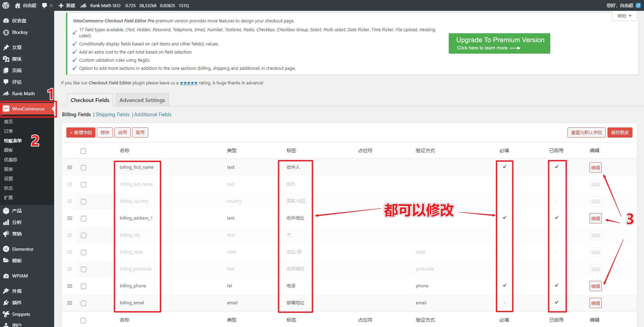Image resolution: width=644 pixels, height=327 pixels.
Task: Click the WordPress logo icon
Action: [6, 5]
